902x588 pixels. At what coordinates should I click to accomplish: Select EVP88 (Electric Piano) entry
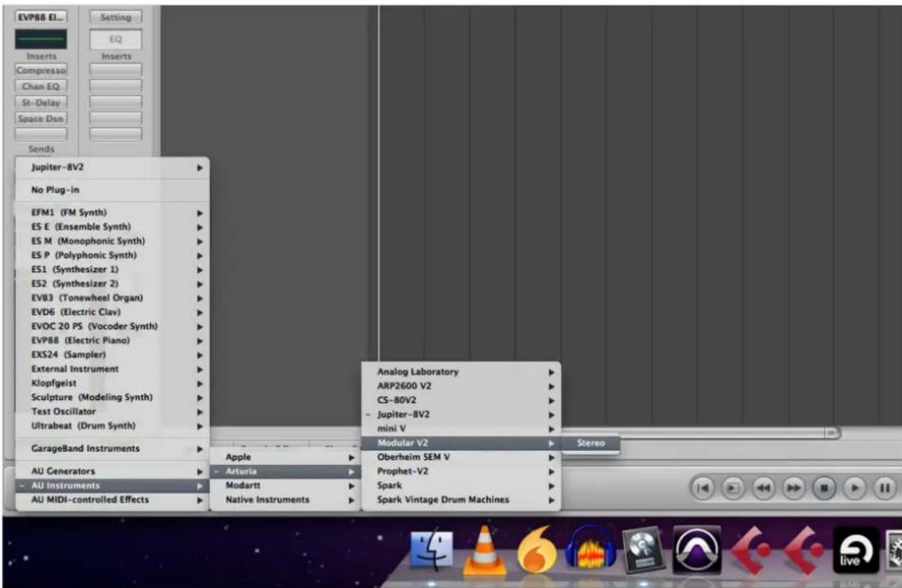click(112, 340)
